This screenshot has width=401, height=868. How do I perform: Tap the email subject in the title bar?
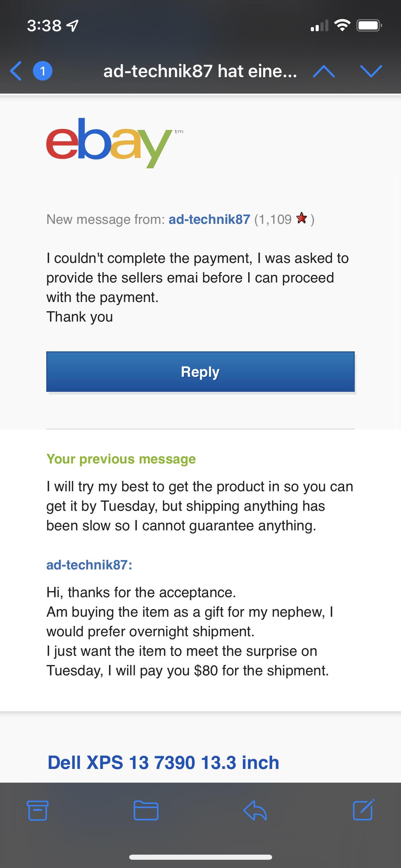pos(200,72)
